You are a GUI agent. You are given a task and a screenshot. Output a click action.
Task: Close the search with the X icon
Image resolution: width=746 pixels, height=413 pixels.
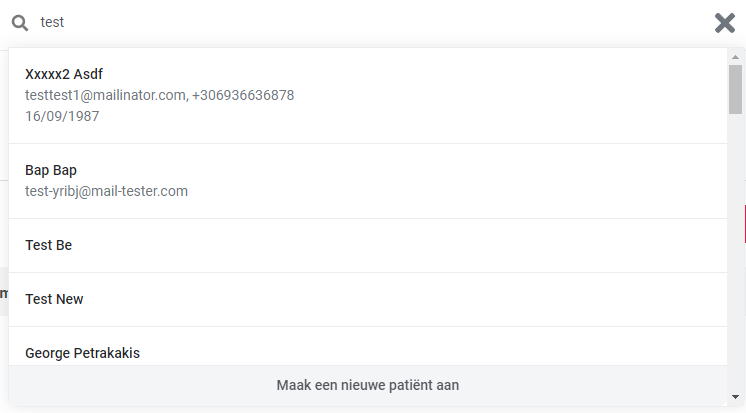[x=725, y=22]
